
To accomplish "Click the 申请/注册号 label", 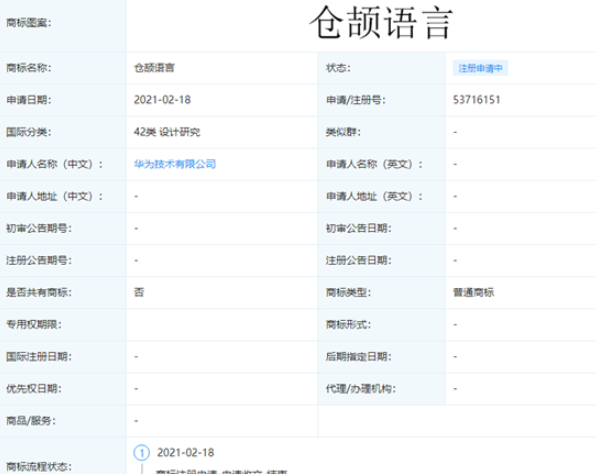I will pyautogui.click(x=355, y=100).
